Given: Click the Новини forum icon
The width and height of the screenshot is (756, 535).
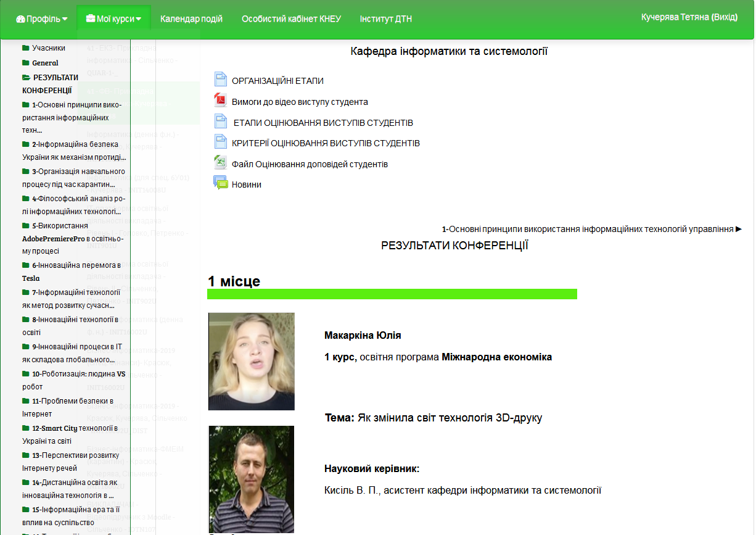Looking at the screenshot, I should (x=221, y=183).
